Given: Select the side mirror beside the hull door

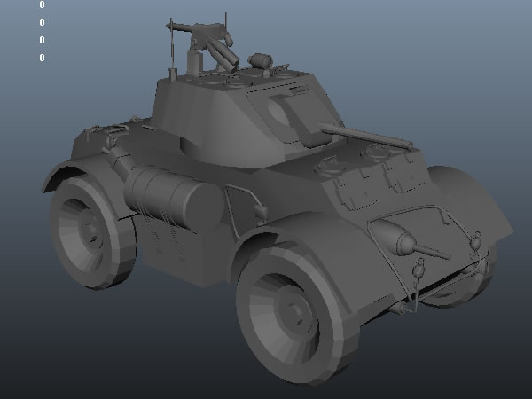Looking at the screenshot, I should point(261,211).
